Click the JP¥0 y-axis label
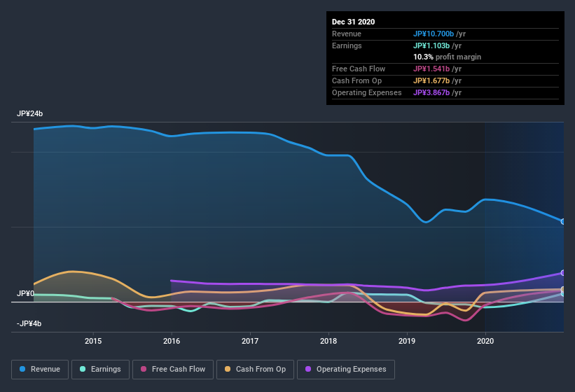Screen dimensions: 575x392 point(25,293)
